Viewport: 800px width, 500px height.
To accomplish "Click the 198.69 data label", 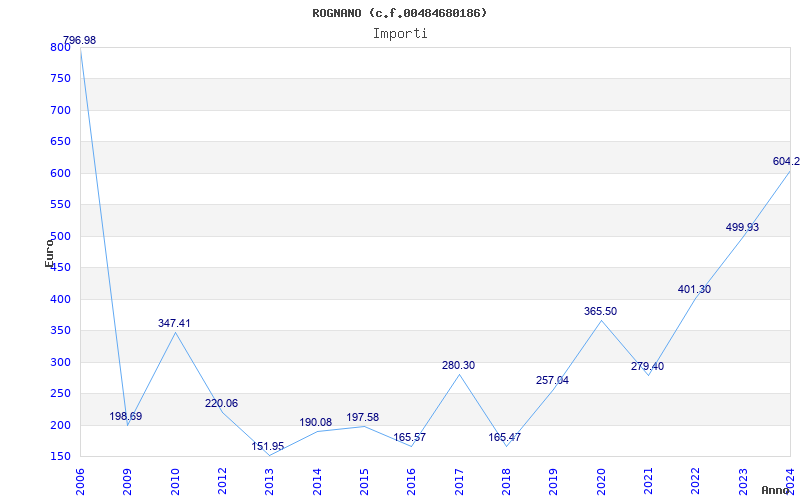I will (126, 416).
